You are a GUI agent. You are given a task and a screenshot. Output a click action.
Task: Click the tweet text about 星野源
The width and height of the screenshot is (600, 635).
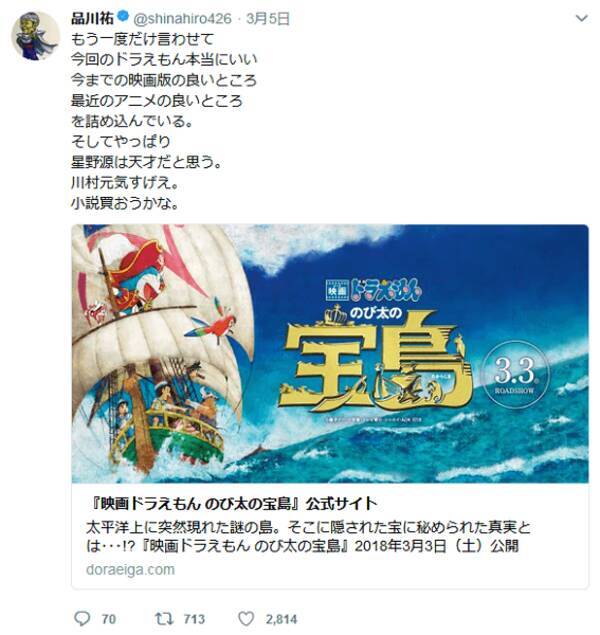coord(147,162)
